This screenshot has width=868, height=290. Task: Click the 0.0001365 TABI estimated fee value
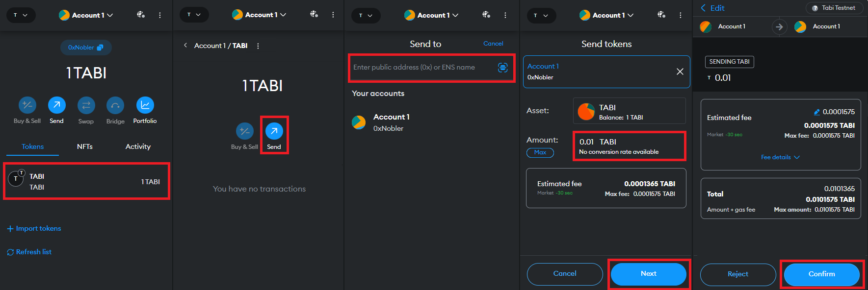pyautogui.click(x=650, y=184)
